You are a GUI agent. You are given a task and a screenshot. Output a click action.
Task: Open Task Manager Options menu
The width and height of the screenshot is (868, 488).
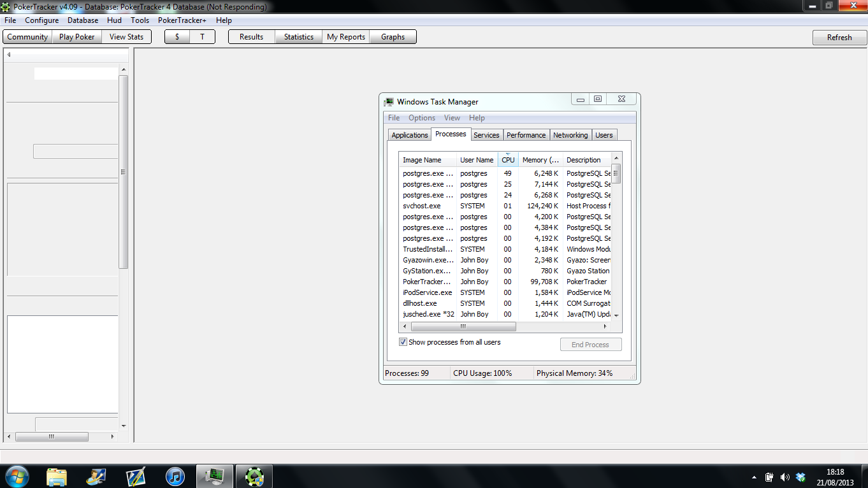pos(422,118)
